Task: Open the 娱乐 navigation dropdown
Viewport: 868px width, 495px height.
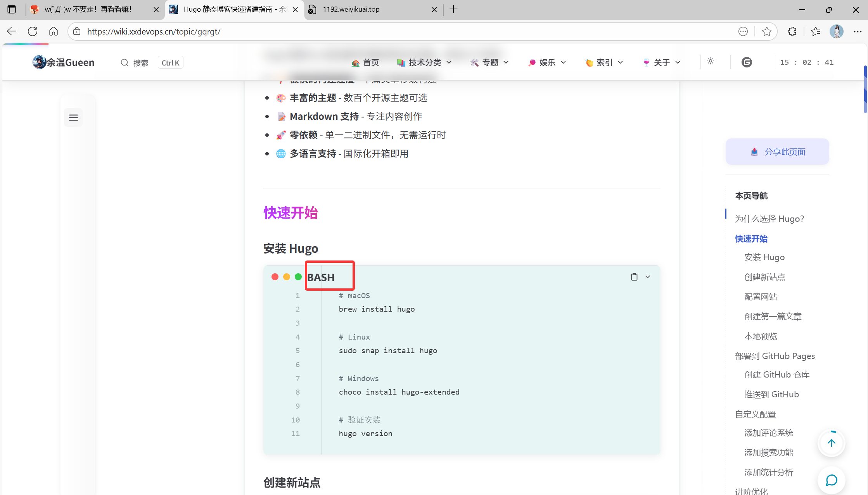Action: click(x=547, y=62)
